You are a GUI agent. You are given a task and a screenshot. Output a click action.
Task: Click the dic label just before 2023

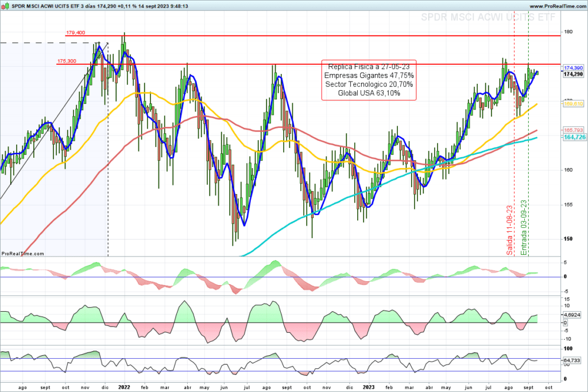pyautogui.click(x=349, y=387)
